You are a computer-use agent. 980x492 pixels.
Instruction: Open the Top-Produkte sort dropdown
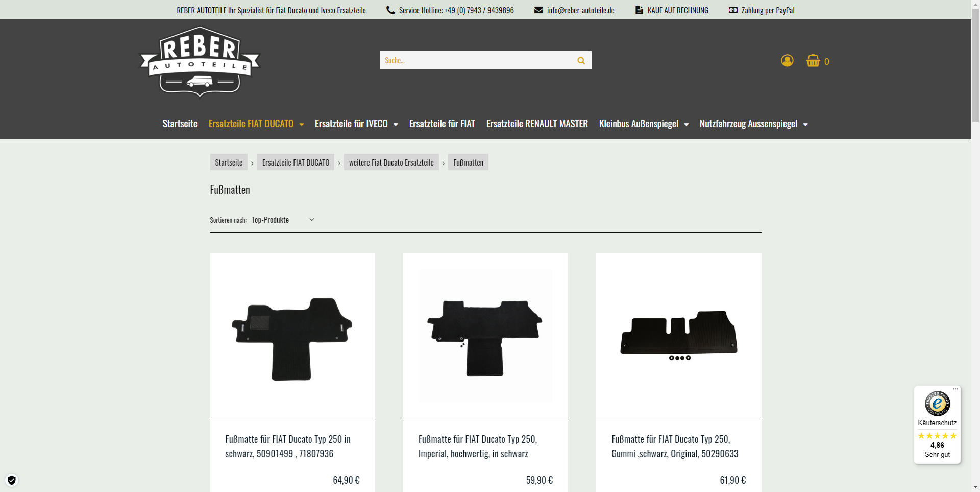283,220
